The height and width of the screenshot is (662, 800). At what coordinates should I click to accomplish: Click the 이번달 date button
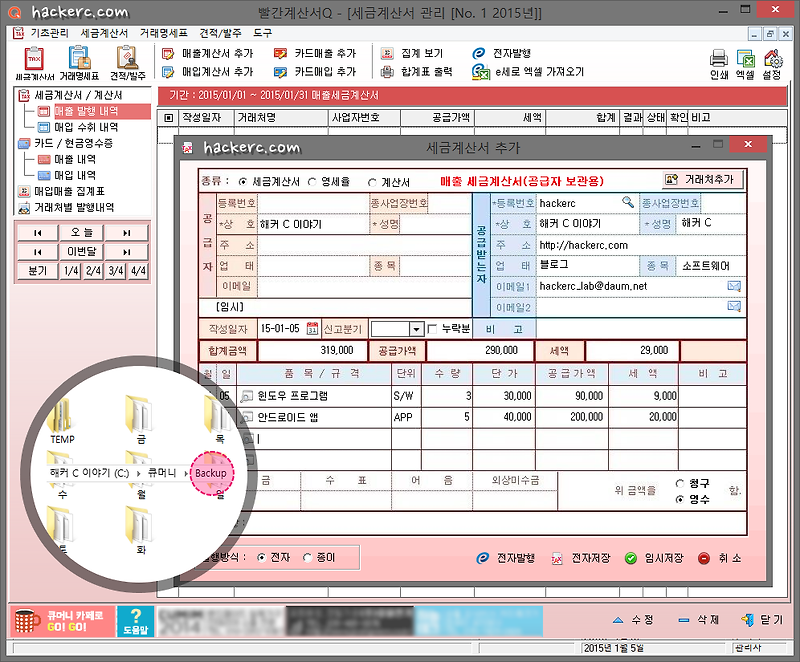click(82, 251)
